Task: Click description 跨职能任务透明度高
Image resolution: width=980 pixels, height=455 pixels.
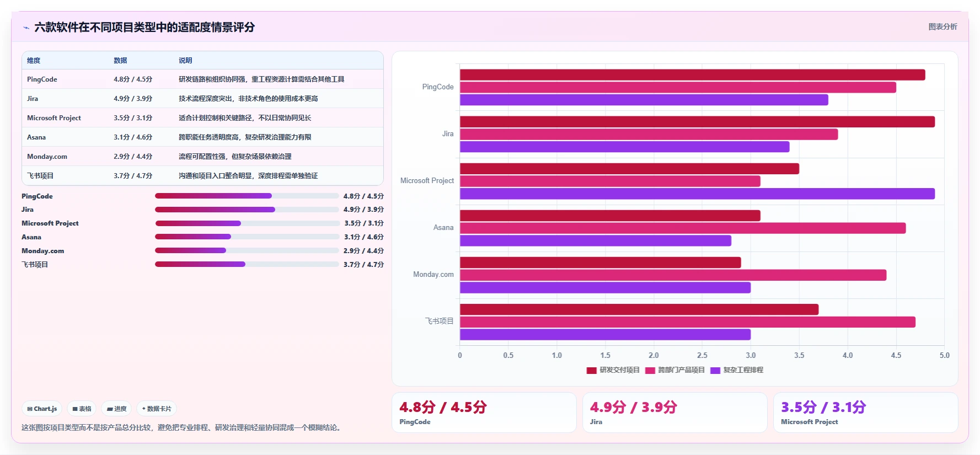Action: [245, 137]
